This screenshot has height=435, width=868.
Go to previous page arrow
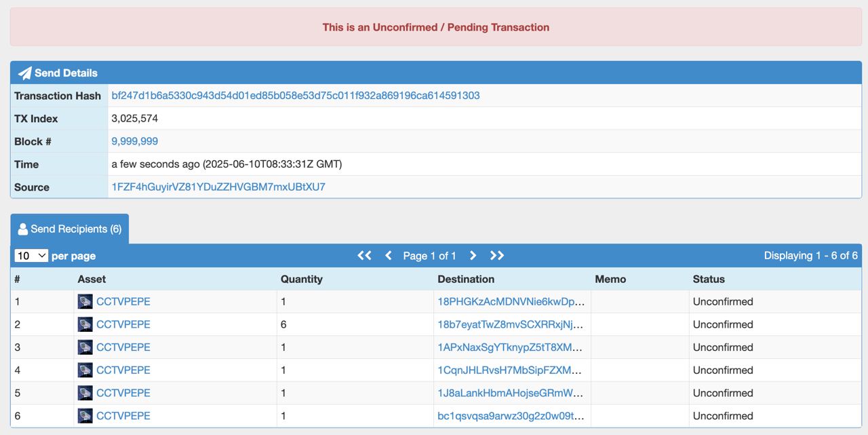coord(389,256)
